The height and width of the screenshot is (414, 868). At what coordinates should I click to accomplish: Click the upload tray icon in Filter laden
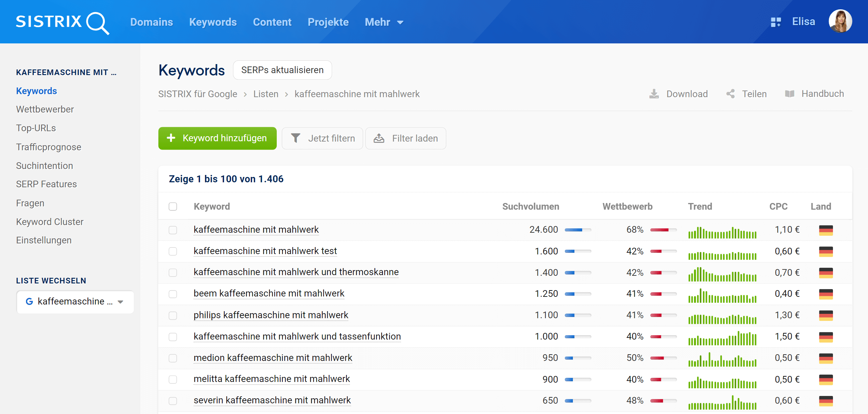tap(379, 138)
